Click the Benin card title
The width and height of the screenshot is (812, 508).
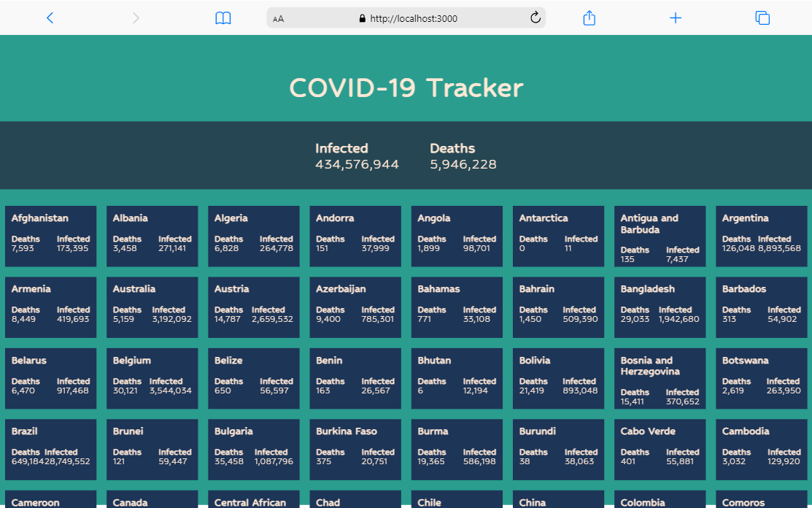pyautogui.click(x=329, y=361)
